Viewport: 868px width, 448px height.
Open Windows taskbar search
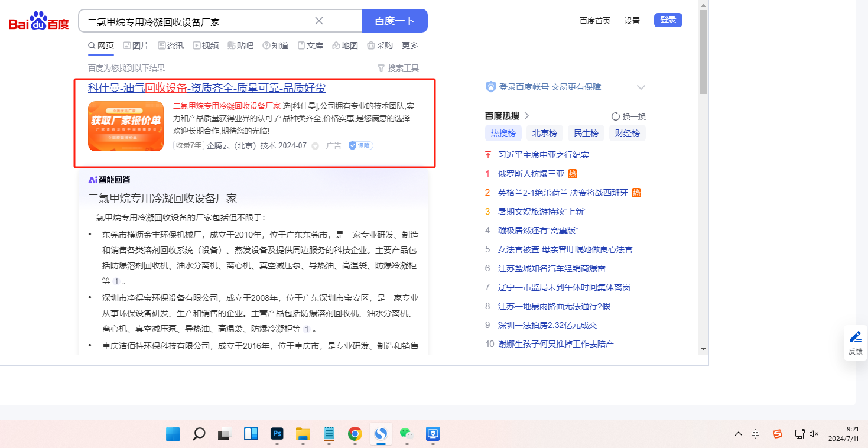click(x=199, y=434)
